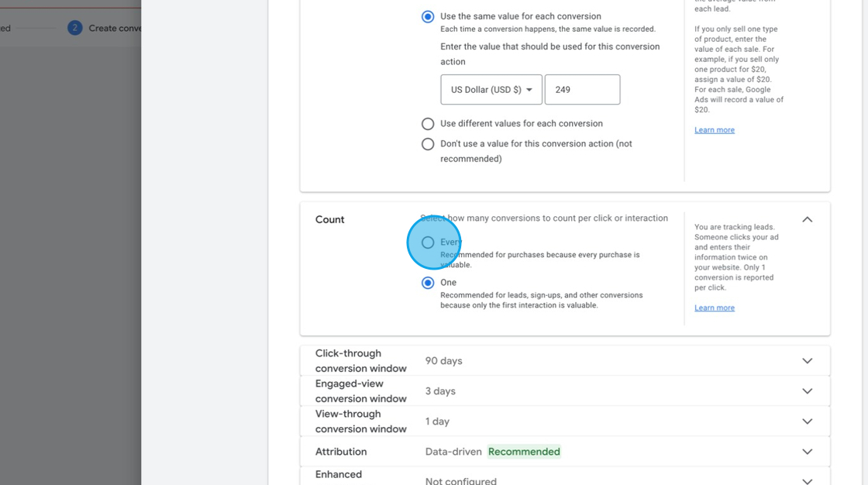Click the conversion value input showing 249
Image resolution: width=868 pixels, height=485 pixels.
coord(582,89)
